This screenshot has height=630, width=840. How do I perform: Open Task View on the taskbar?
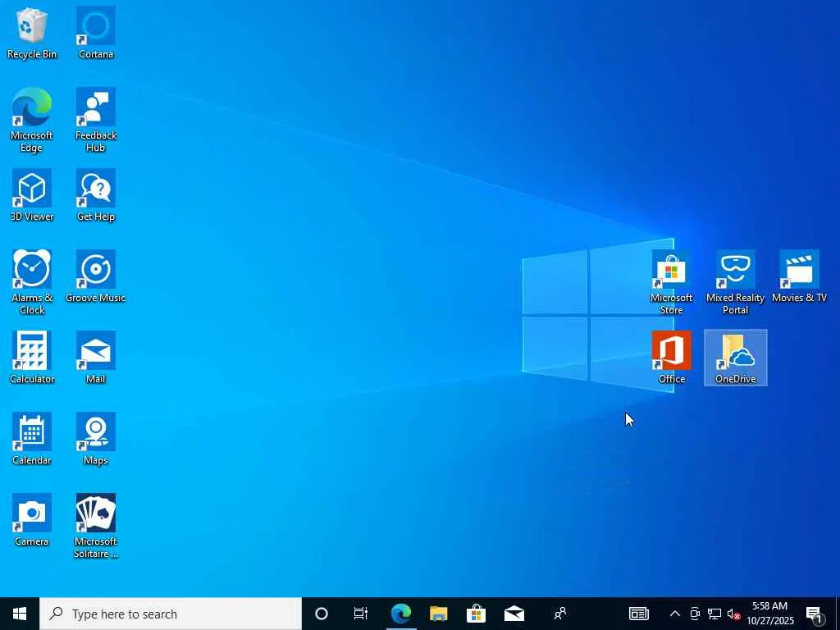361,614
